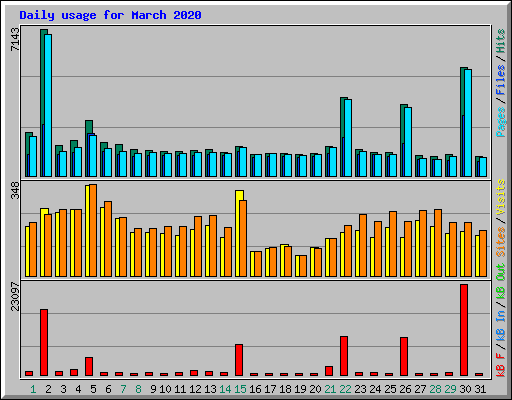Click the day 5 visits bar in middle chart
The image size is (512, 400).
[x=87, y=231]
